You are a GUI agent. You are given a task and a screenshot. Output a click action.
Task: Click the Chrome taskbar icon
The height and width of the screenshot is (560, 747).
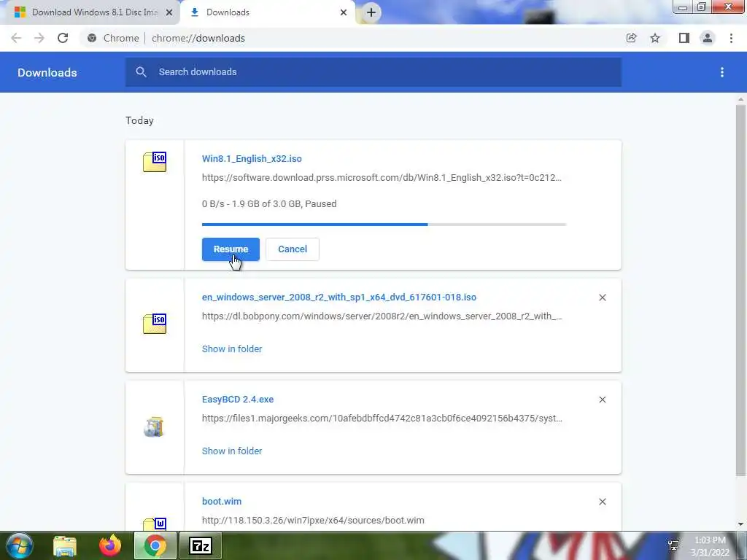tap(155, 545)
